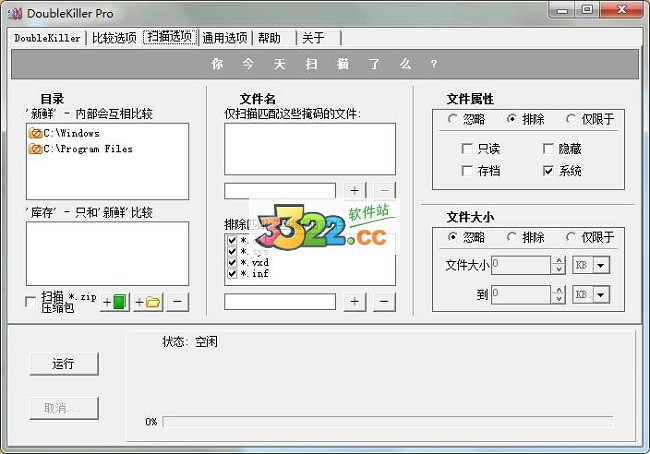Uncheck the *.sys exclude mask
Screen dimensions: 650x454
click(x=232, y=251)
